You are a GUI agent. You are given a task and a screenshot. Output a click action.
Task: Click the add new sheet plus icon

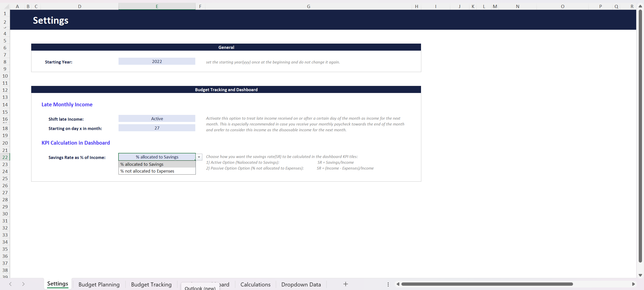345,284
